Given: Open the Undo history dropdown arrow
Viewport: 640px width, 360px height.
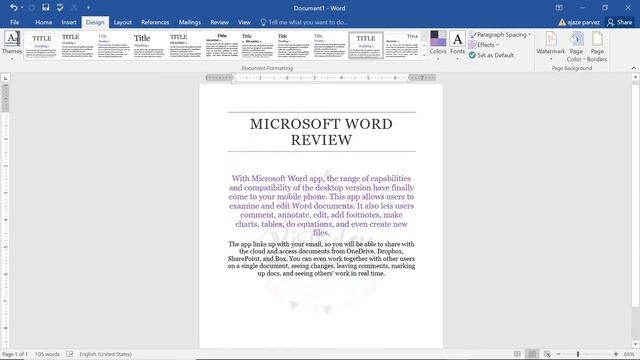Looking at the screenshot, I should [22, 7].
